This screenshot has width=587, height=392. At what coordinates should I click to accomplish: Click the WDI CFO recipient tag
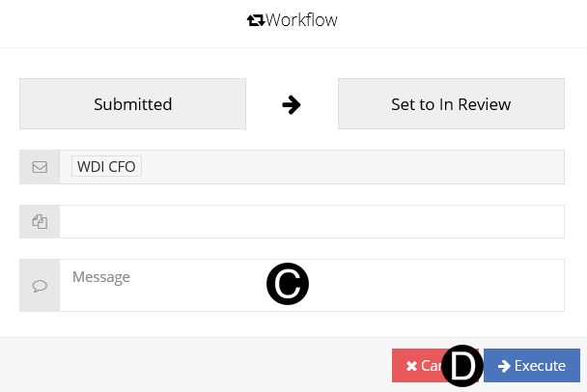(x=106, y=167)
